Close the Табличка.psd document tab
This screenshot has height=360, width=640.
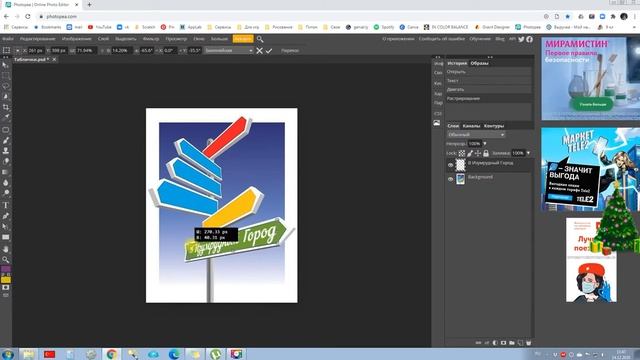(54, 60)
